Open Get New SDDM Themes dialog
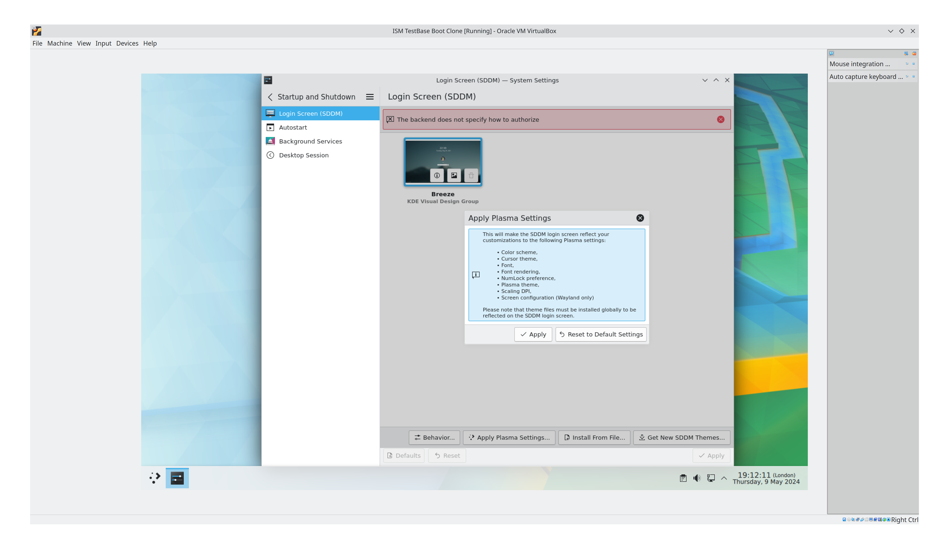 pos(681,437)
